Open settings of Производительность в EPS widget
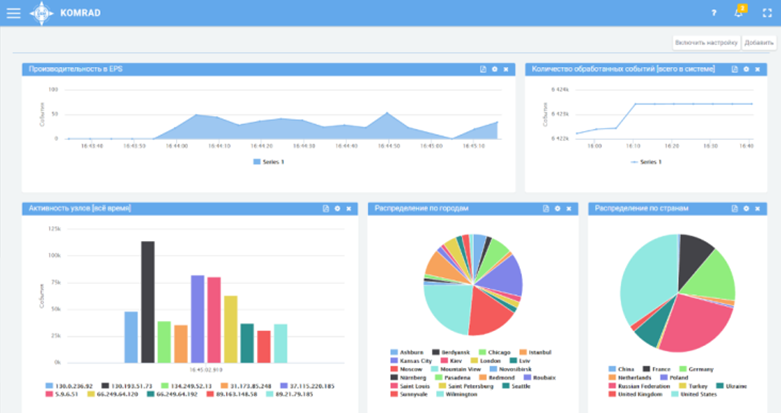 tap(495, 69)
